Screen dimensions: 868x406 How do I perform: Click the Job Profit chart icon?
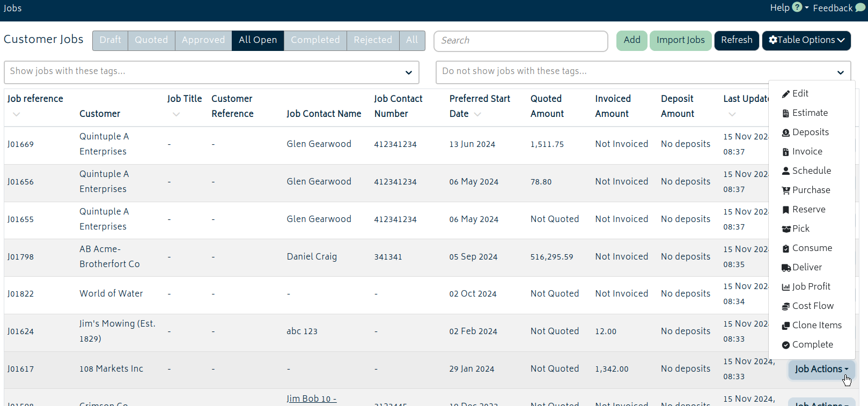click(x=786, y=287)
